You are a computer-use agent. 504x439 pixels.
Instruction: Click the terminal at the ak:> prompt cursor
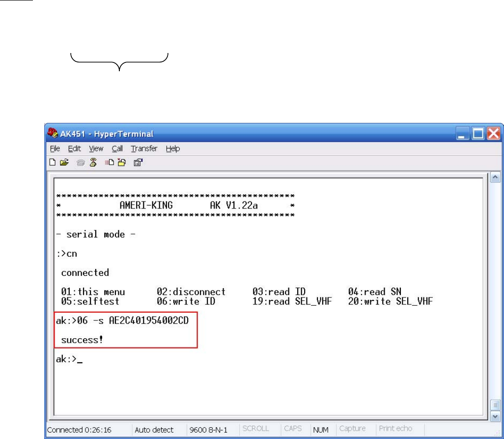80,360
